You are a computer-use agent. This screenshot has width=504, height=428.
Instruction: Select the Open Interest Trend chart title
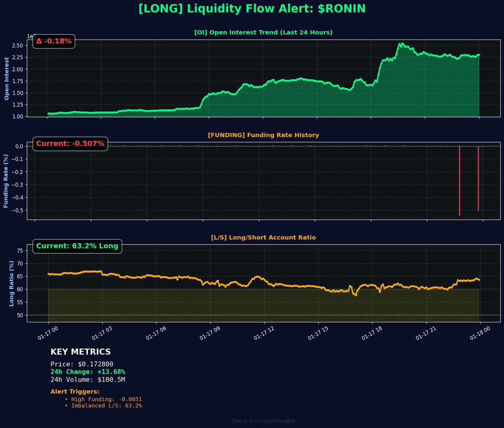point(263,32)
